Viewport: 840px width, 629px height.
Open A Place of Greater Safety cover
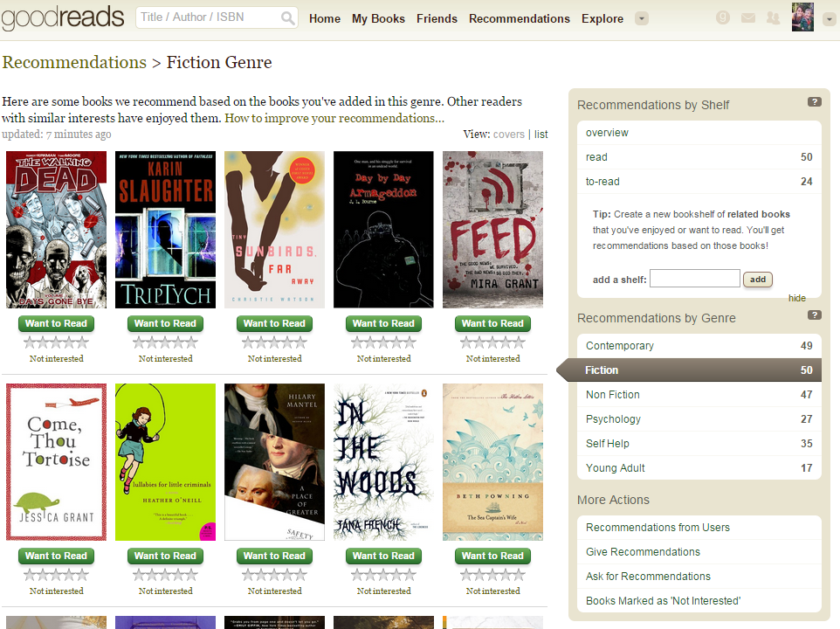(x=274, y=462)
